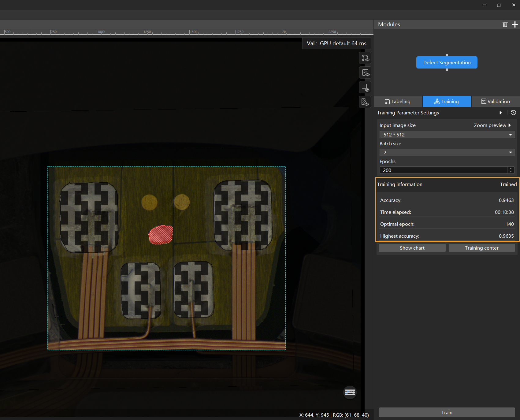Screen dimensions: 520x420
Task: Open Training center
Action: (482, 248)
